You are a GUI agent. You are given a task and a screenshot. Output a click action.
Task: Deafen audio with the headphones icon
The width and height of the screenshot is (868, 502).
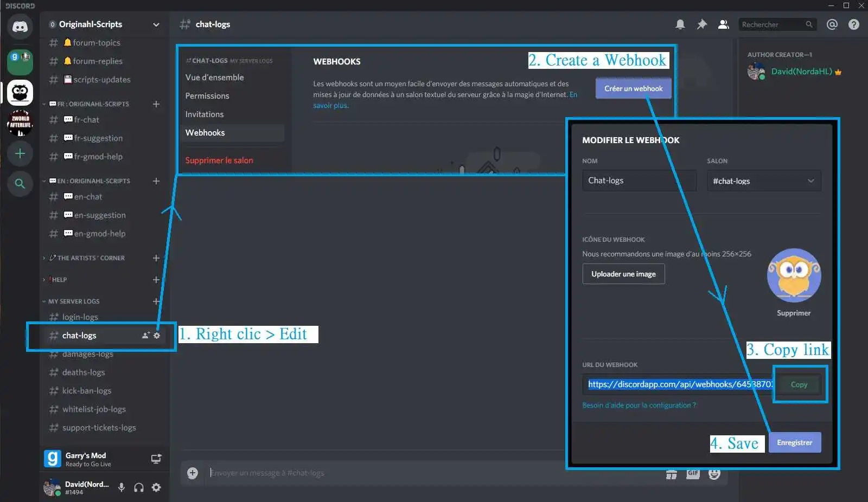pos(139,487)
